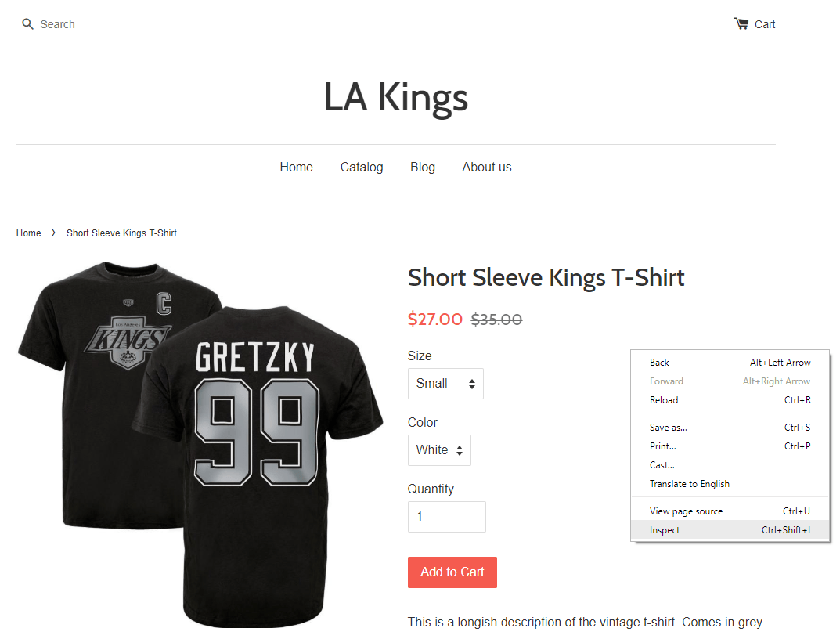Click Cast in the context menu
Screen dimensions: 840x639
[x=662, y=464]
